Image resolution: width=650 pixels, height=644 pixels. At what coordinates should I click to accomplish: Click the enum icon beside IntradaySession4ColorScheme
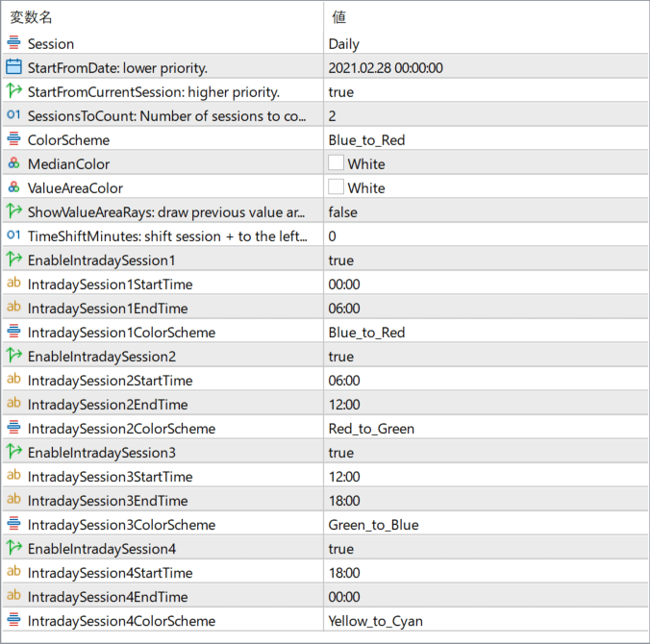pyautogui.click(x=13, y=620)
